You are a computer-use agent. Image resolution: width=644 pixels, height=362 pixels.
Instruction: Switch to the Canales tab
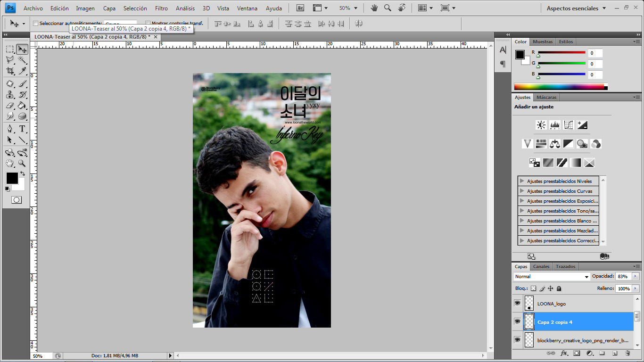click(541, 267)
